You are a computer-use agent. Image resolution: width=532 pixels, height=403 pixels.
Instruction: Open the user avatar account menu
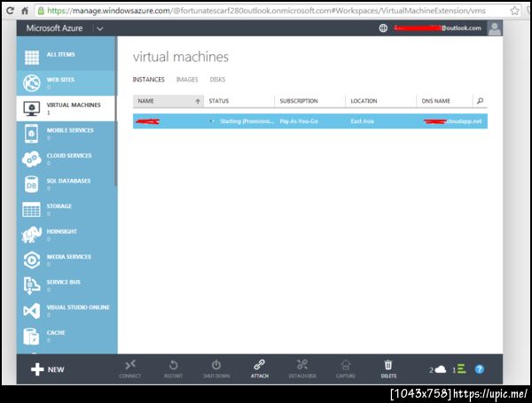tap(495, 28)
